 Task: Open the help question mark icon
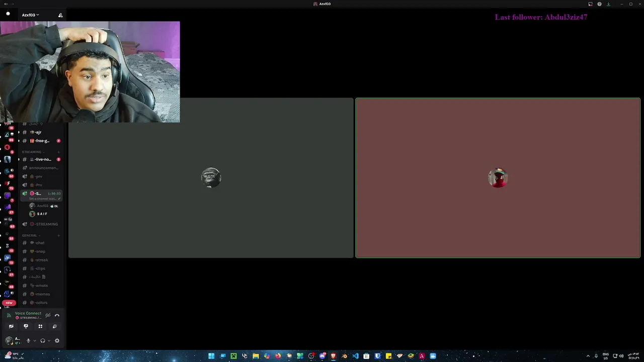[599, 4]
